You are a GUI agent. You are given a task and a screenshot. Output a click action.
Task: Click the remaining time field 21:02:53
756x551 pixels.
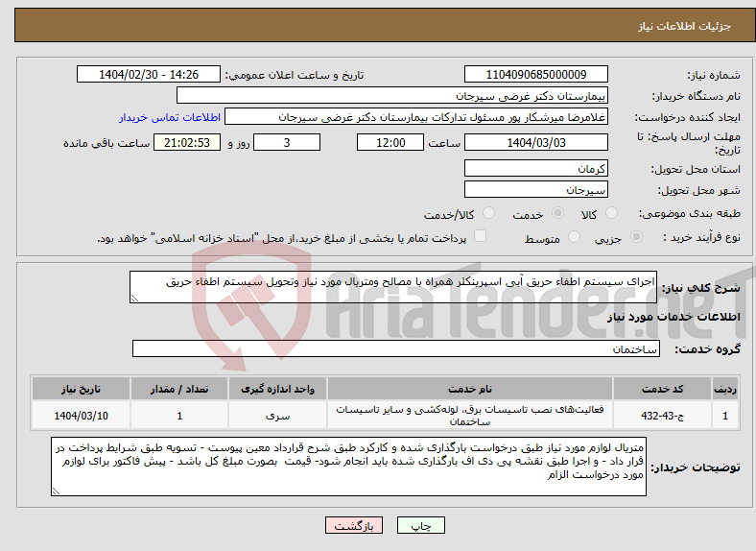point(187,142)
